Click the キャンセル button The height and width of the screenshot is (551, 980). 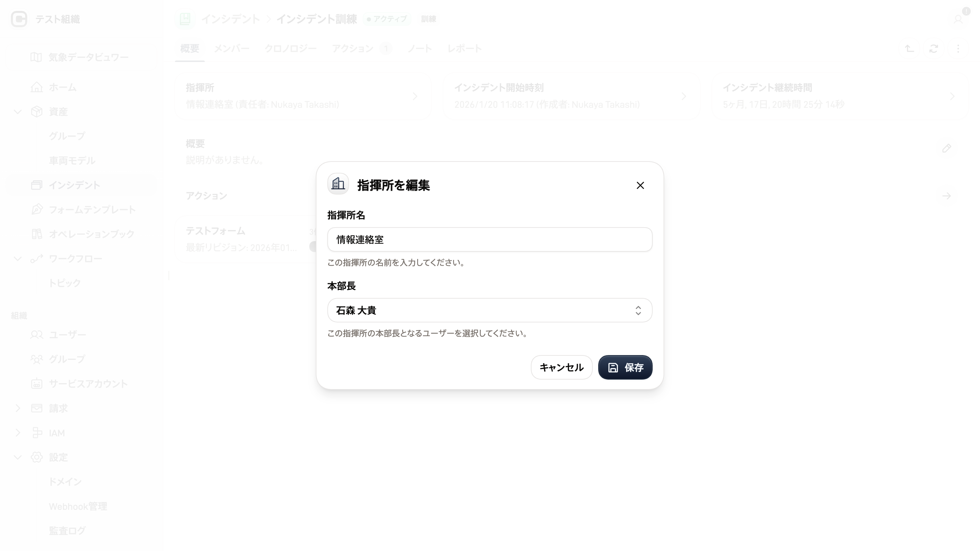(x=561, y=367)
